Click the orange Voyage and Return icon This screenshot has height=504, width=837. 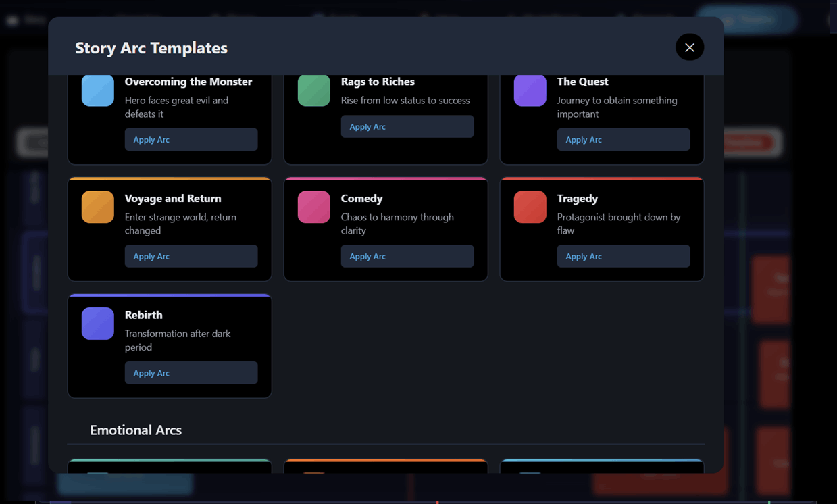(x=98, y=207)
